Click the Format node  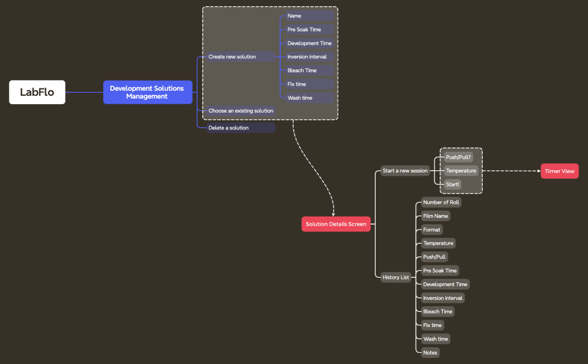(431, 230)
